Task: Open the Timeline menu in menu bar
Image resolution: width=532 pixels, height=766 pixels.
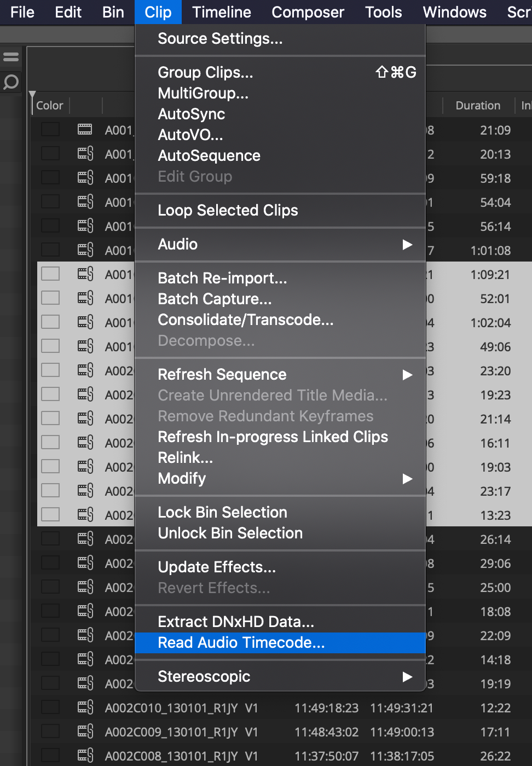Action: point(222,12)
